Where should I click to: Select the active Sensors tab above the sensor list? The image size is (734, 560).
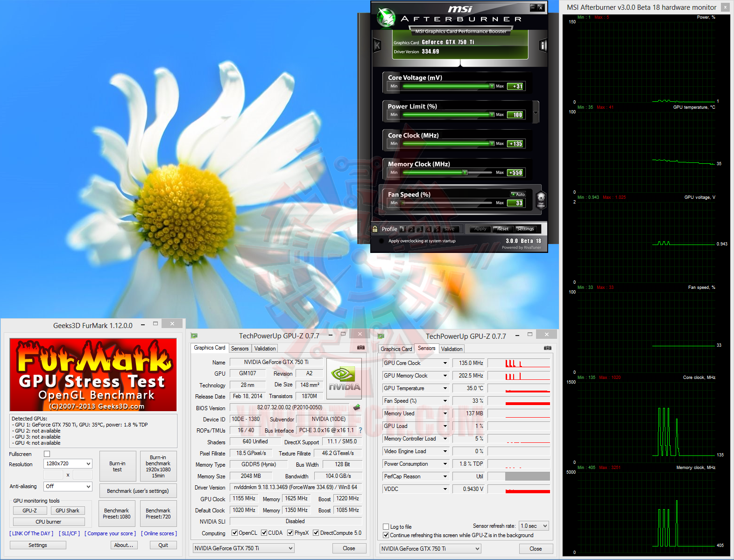click(x=426, y=348)
